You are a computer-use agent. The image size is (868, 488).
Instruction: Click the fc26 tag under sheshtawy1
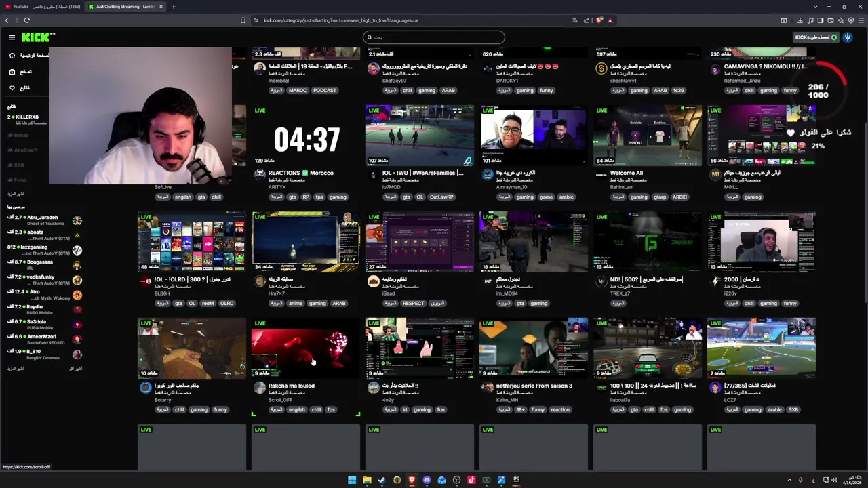(x=678, y=90)
